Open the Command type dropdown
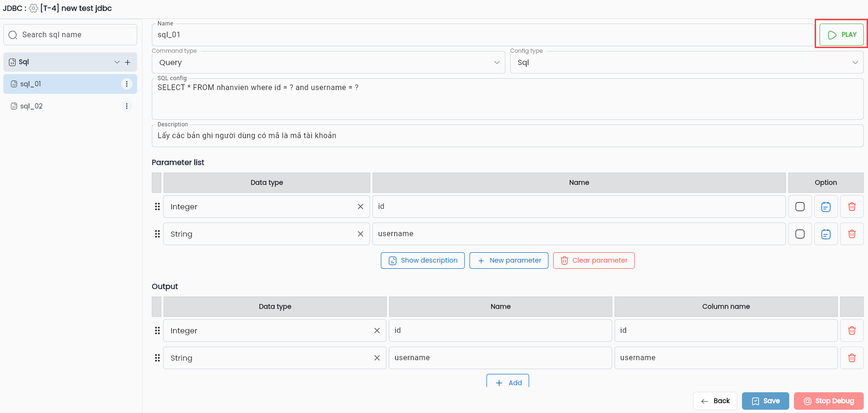868x413 pixels. (x=328, y=62)
